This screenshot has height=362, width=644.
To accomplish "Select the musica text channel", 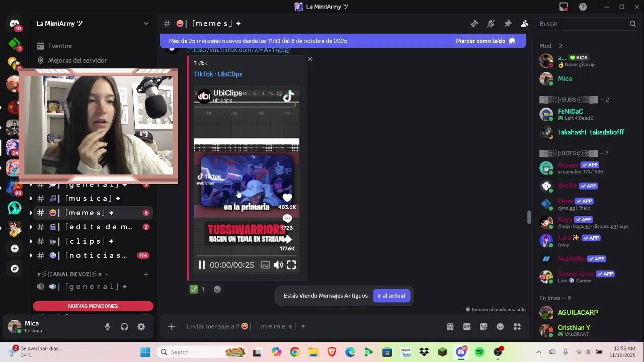I will point(93,199).
